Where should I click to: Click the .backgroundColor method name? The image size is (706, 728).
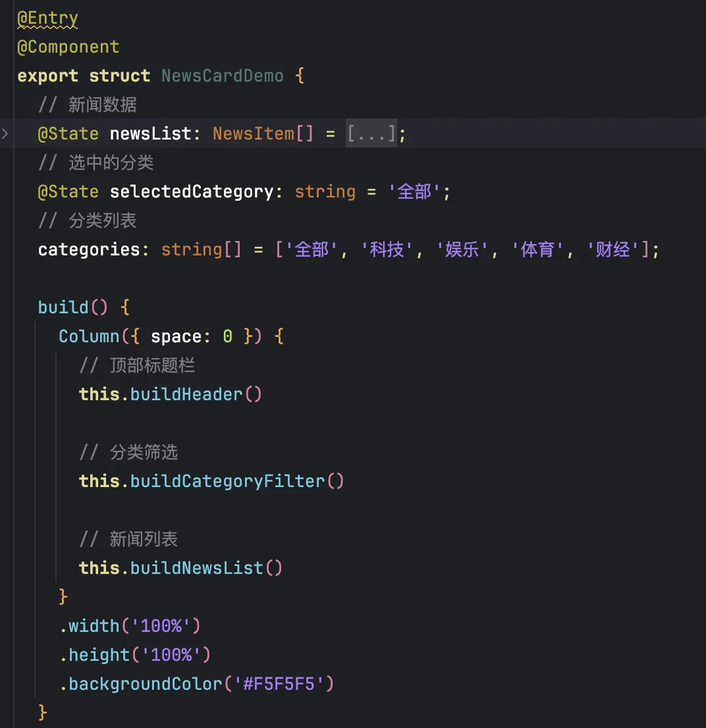tap(141, 684)
